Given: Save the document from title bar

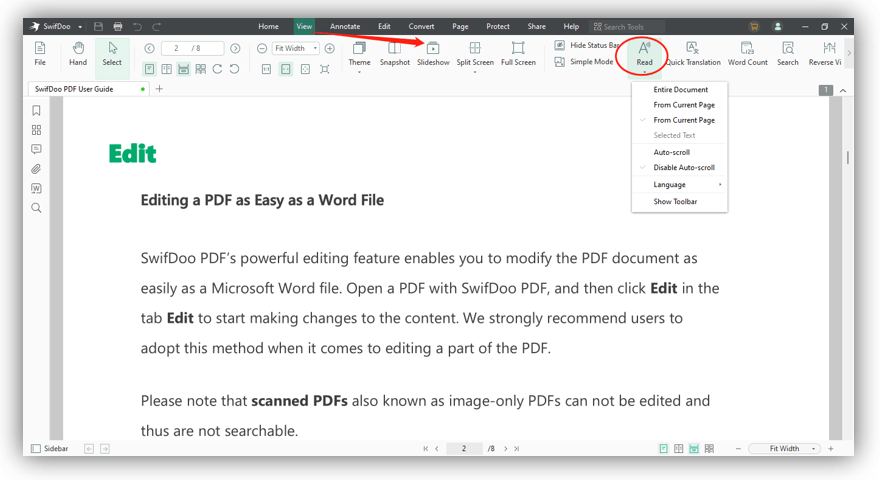Looking at the screenshot, I should [98, 26].
